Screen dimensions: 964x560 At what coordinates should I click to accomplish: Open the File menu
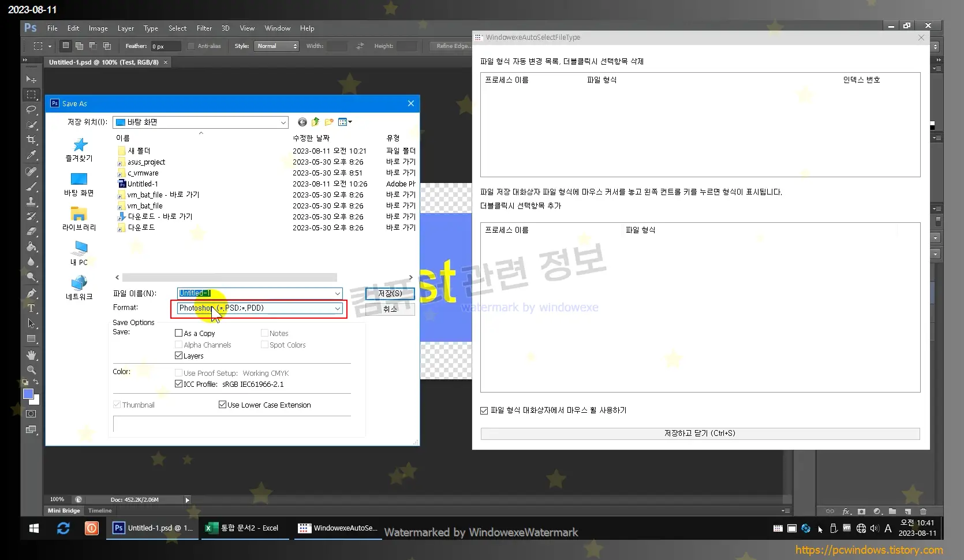click(52, 28)
